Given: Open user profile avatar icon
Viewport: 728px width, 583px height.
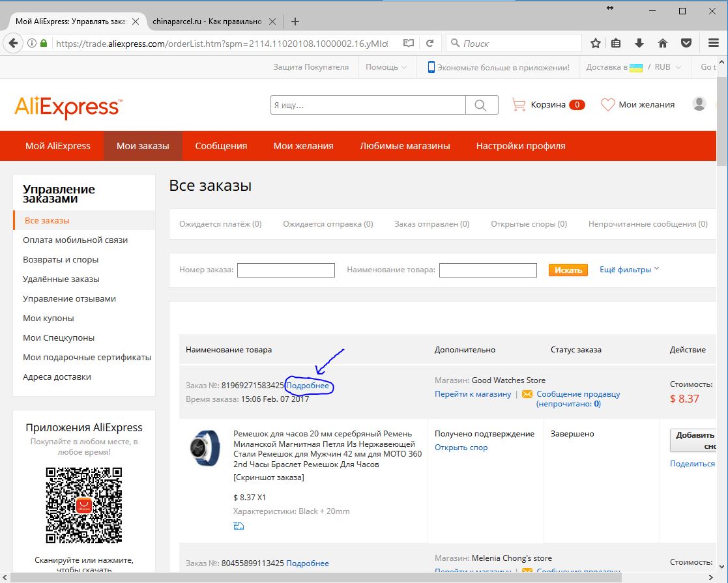Looking at the screenshot, I should [x=699, y=104].
